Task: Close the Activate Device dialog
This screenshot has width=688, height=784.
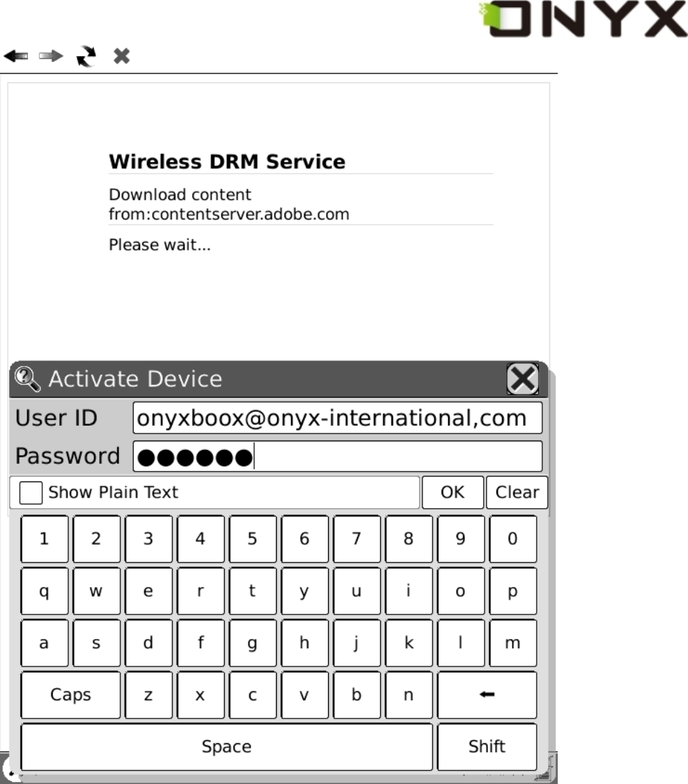Action: 523,379
